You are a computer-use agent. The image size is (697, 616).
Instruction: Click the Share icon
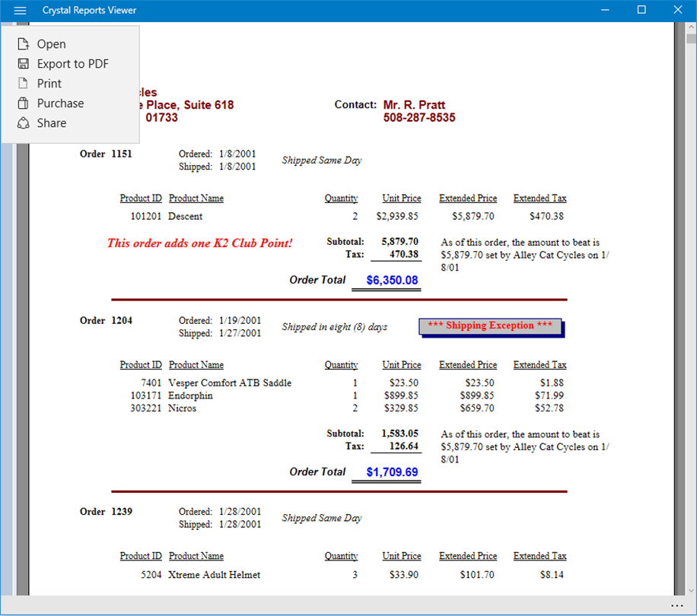23,123
